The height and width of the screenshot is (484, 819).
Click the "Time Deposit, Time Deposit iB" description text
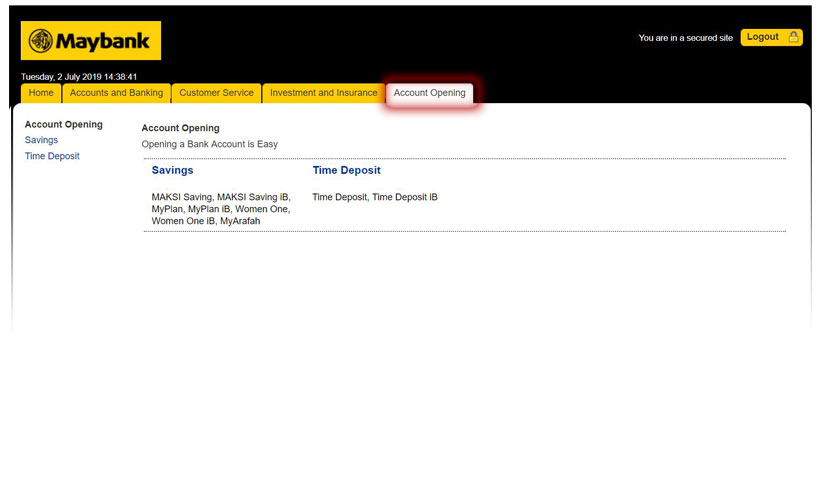pos(375,197)
